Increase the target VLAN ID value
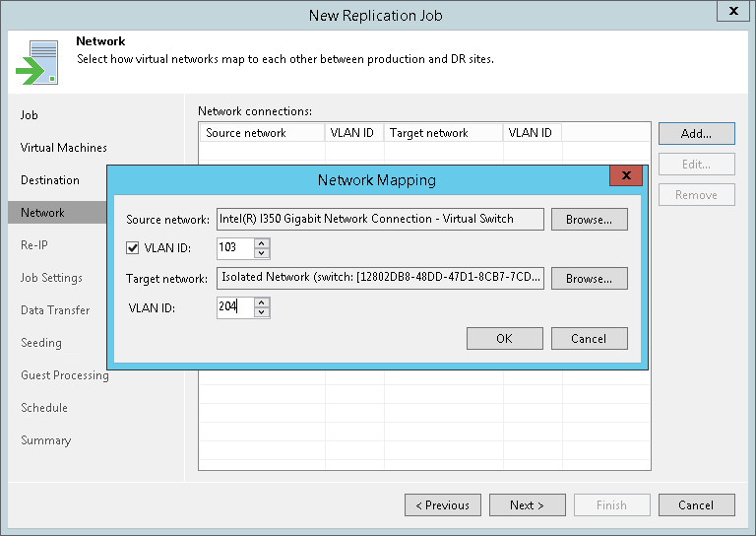Image resolution: width=756 pixels, height=536 pixels. click(261, 302)
